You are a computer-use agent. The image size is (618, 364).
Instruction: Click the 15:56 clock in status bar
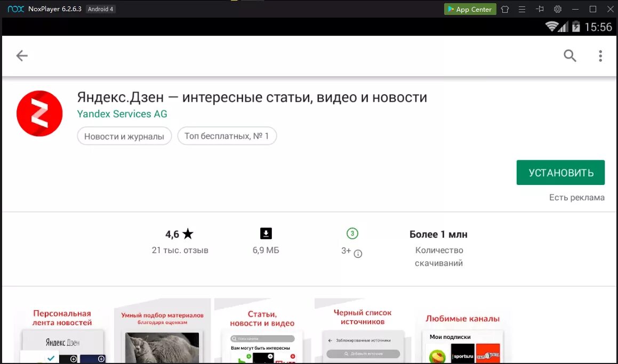point(598,27)
